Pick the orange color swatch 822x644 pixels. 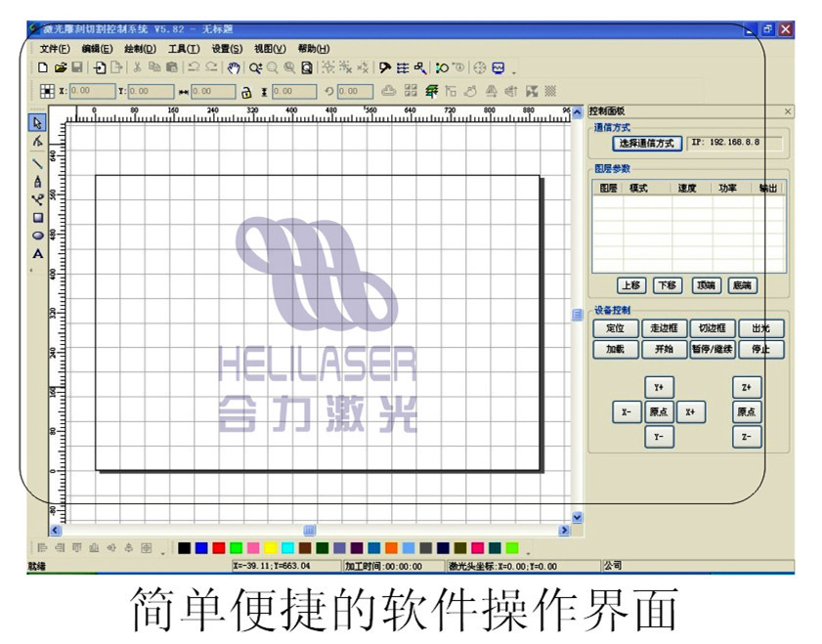click(392, 548)
